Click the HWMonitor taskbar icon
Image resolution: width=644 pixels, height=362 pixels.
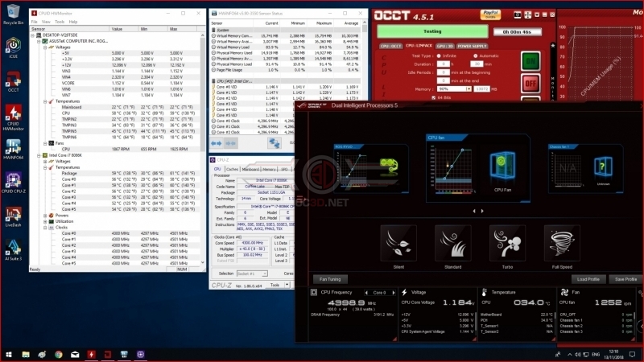[x=91, y=354]
